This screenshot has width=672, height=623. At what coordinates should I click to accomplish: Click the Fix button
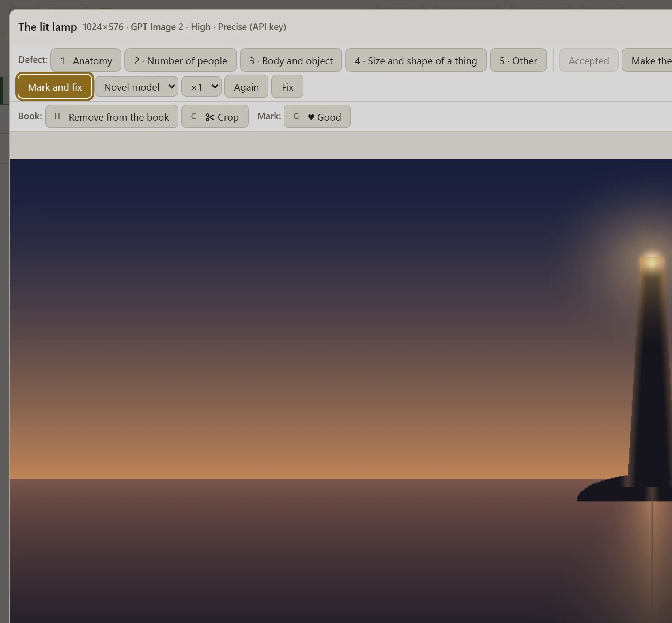pyautogui.click(x=287, y=87)
